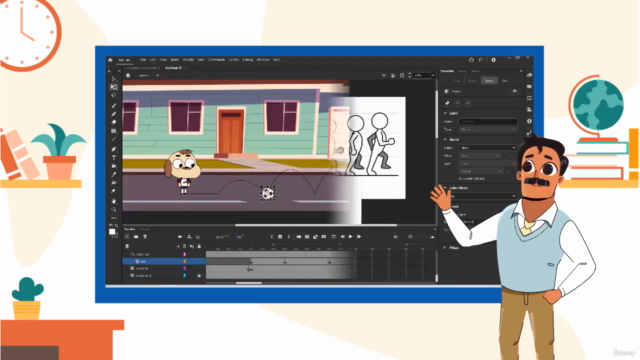The height and width of the screenshot is (360, 640).
Task: Step back one frame
Action: click(x=342, y=237)
